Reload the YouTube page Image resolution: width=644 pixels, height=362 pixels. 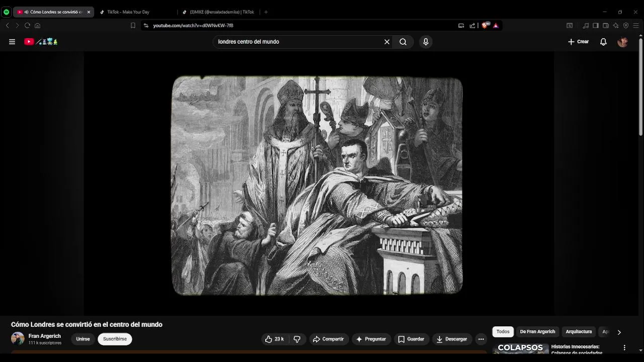coord(27,26)
